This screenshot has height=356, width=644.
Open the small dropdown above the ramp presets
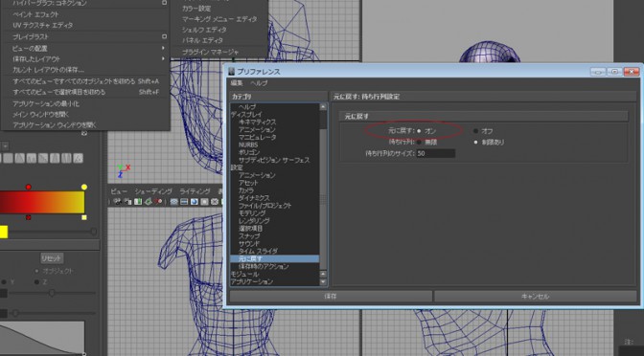click(5, 145)
